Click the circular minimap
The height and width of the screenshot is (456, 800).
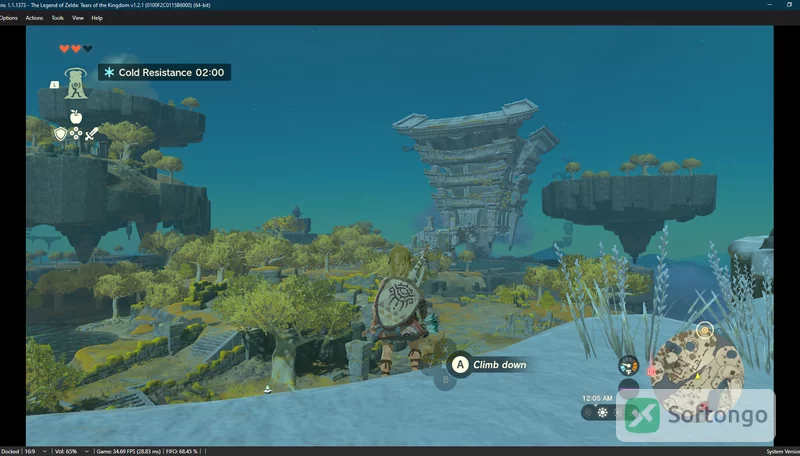696,372
